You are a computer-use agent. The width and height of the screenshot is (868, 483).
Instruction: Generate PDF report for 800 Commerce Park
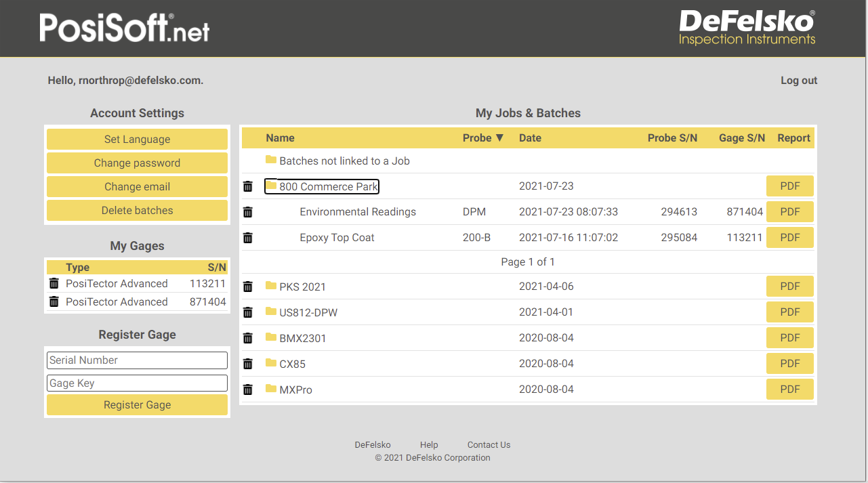790,186
